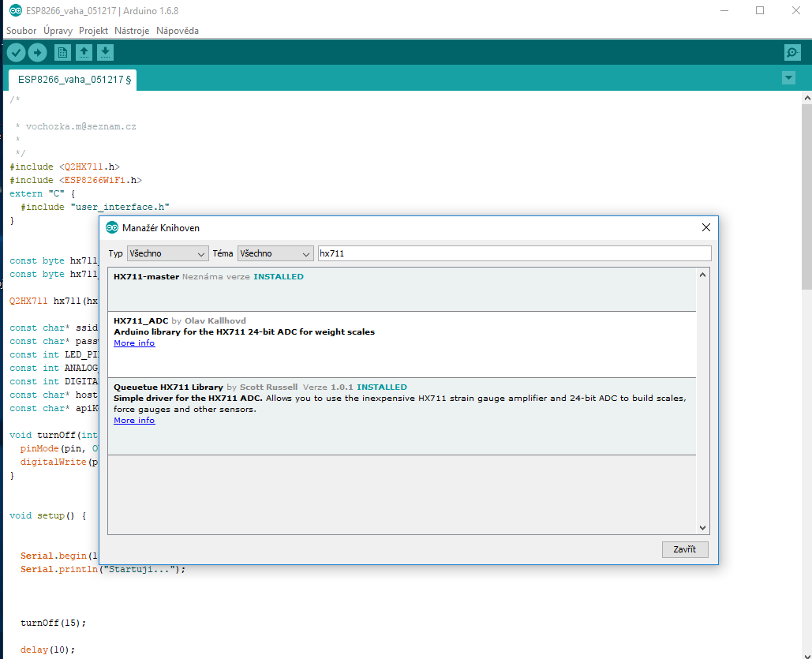The image size is (812, 659).
Task: Select the HX711-master library entry
Action: [x=402, y=290]
